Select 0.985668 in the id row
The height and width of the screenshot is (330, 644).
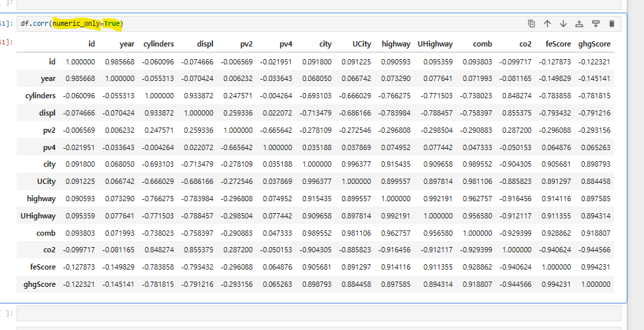click(x=120, y=62)
